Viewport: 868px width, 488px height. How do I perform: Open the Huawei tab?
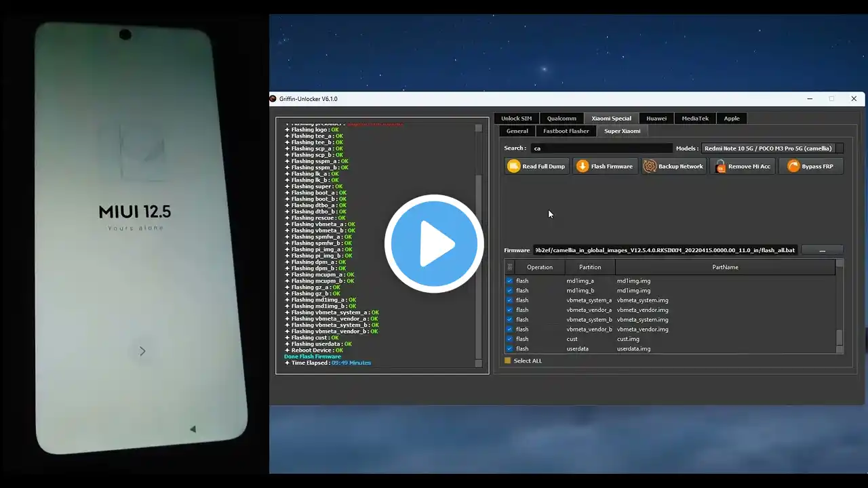pos(656,118)
